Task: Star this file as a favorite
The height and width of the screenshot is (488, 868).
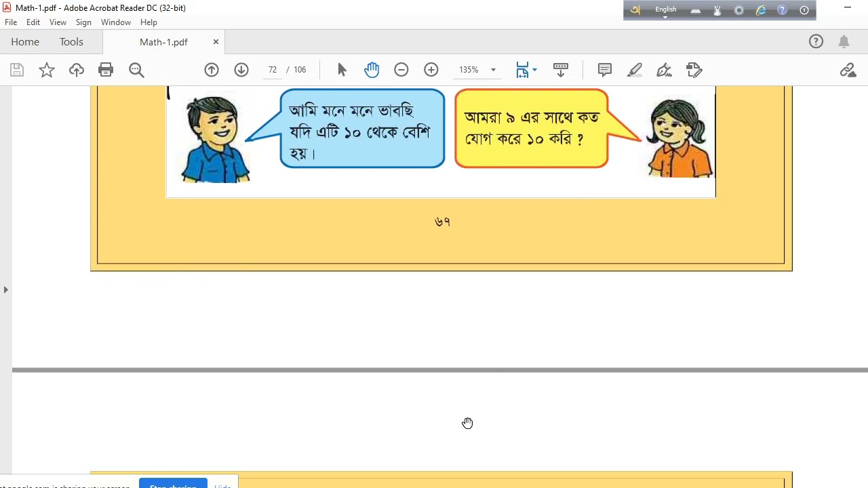Action: pos(47,70)
